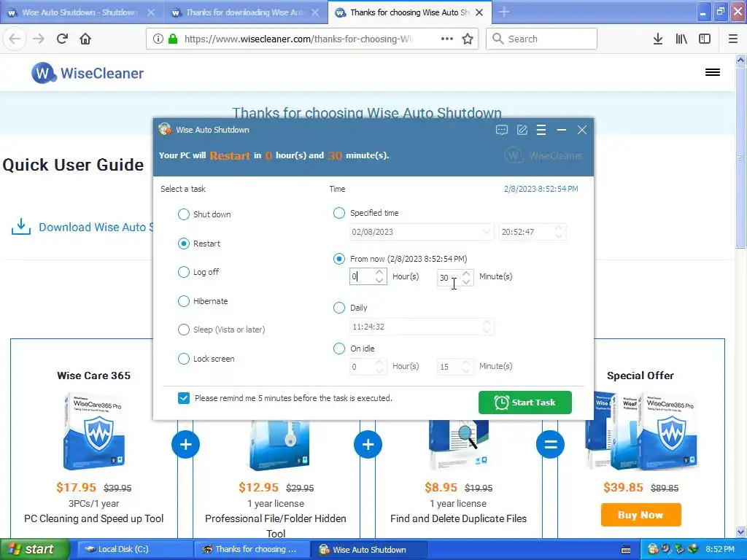Click the blue equals circle icon

pos(550,445)
